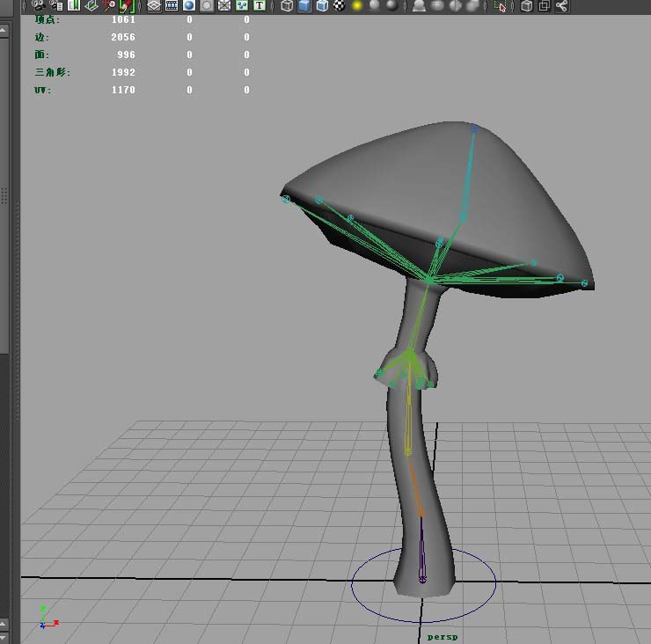
Task: Turn on use all lights yellow bulb
Action: (358, 5)
